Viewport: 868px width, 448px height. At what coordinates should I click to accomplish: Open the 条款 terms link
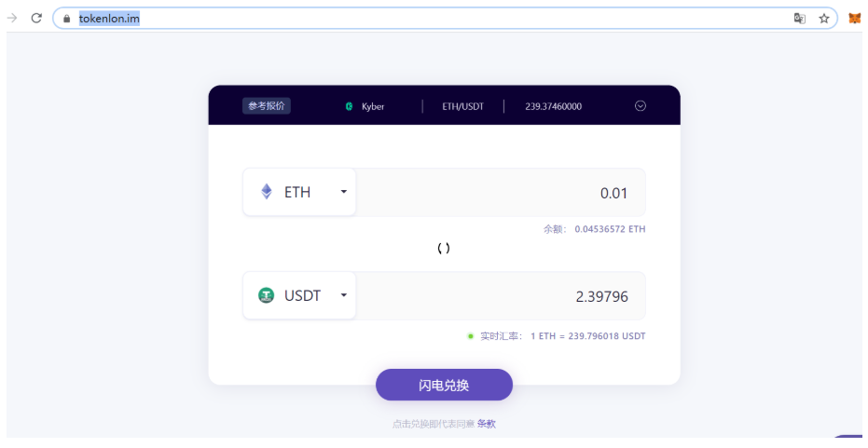[487, 424]
